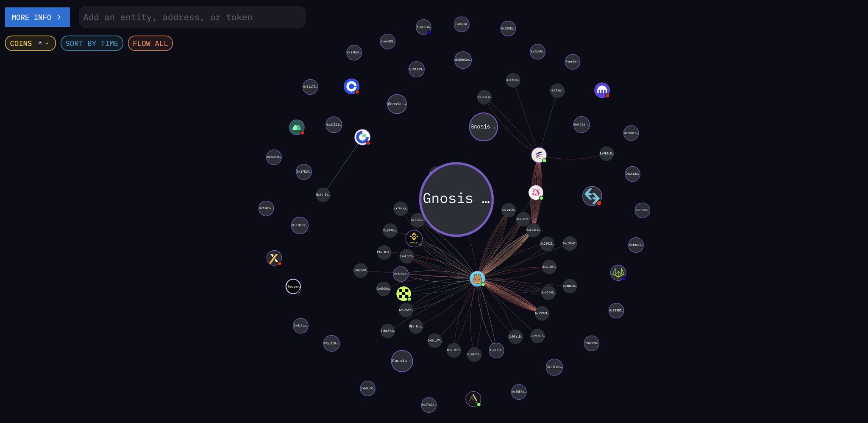
Task: Click node 0xD063e
Action: point(463,60)
